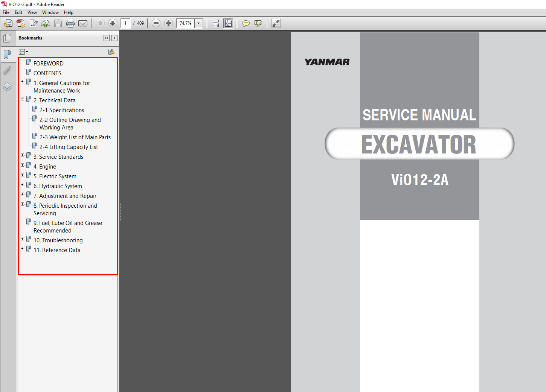Image resolution: width=546 pixels, height=392 pixels.
Task: Select the 10. Troubleshooting bookmark label
Action: point(58,240)
